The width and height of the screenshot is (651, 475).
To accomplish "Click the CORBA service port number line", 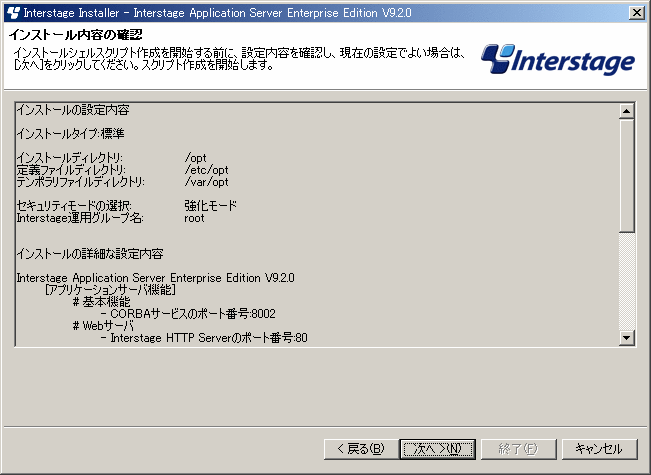I will coord(188,313).
